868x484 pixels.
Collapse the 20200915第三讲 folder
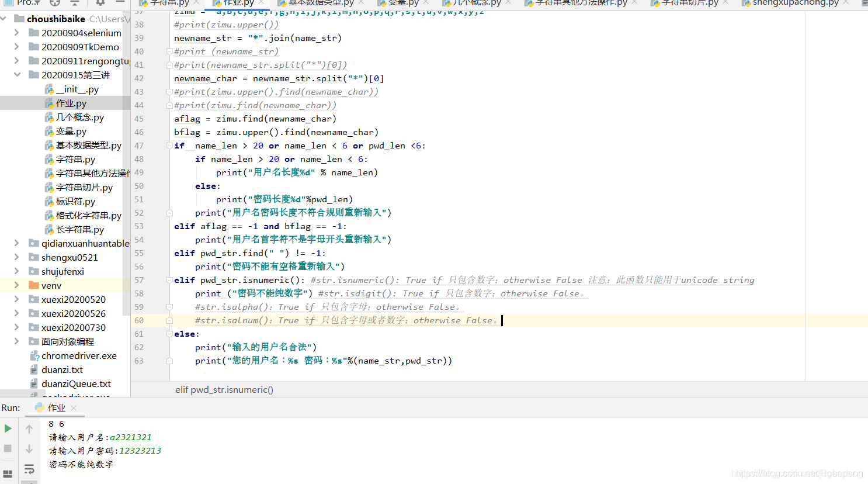click(x=17, y=75)
